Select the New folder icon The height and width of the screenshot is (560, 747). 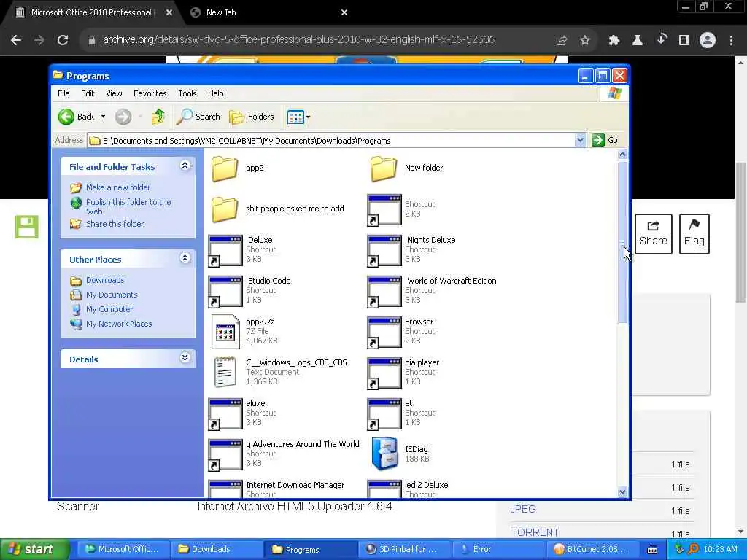384,168
